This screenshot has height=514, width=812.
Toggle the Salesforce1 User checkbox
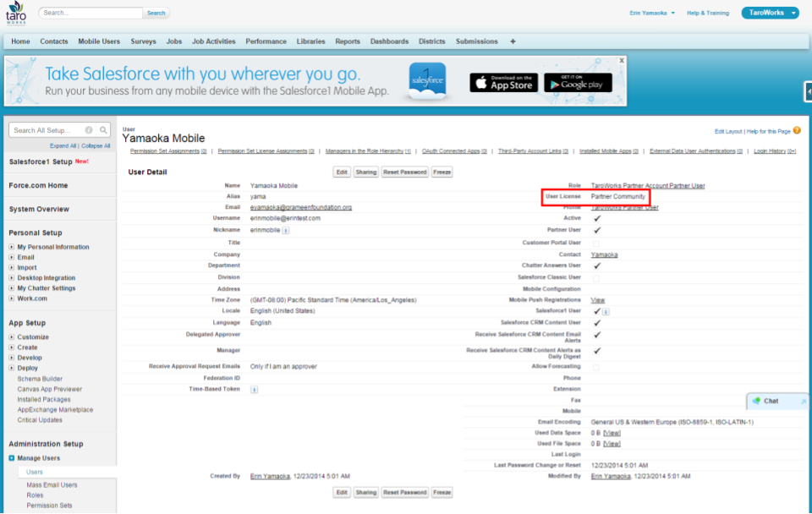pos(597,311)
